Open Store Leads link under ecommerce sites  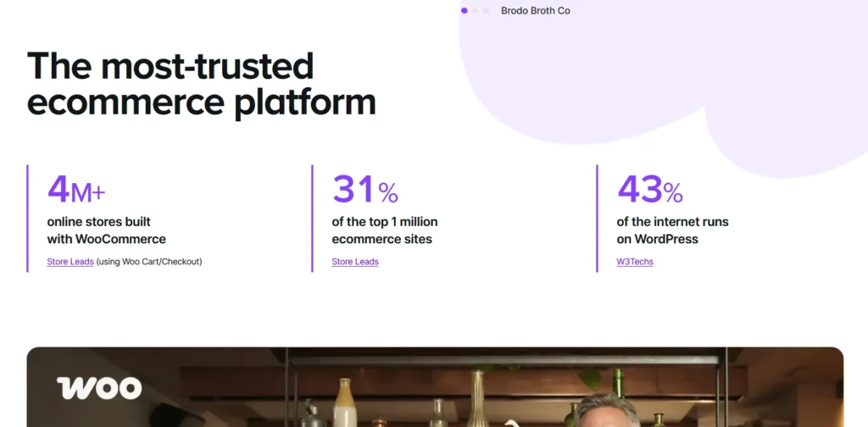pos(355,262)
